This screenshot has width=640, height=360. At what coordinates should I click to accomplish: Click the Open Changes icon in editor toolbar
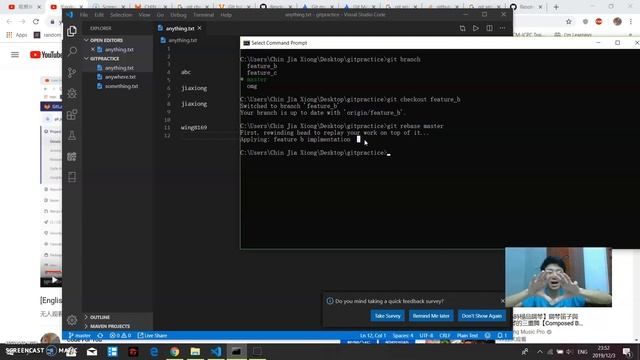tap(462, 28)
